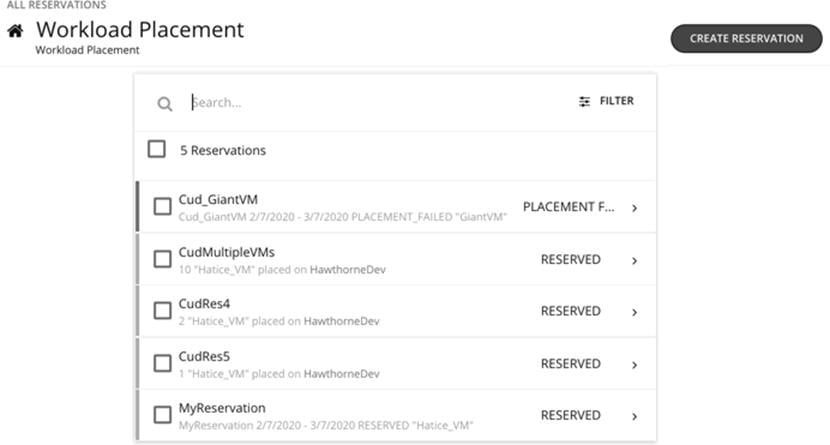Focus the Search input field

[x=370, y=102]
